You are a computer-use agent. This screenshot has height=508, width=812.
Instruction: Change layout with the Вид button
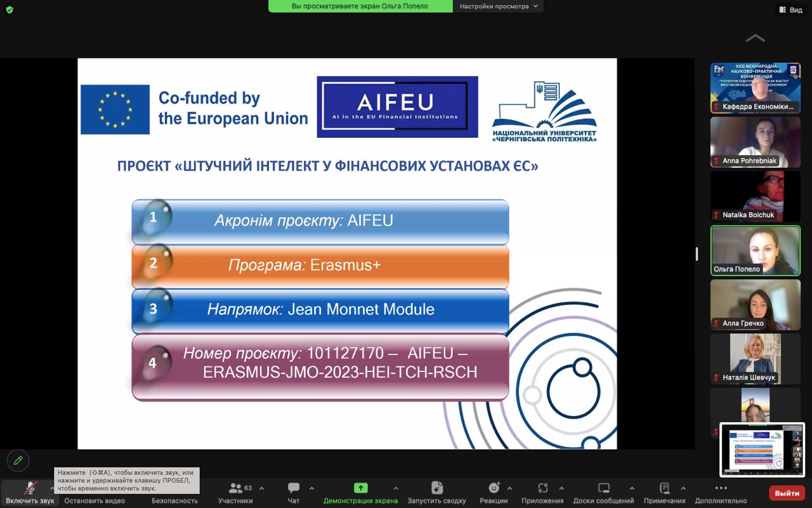click(790, 10)
